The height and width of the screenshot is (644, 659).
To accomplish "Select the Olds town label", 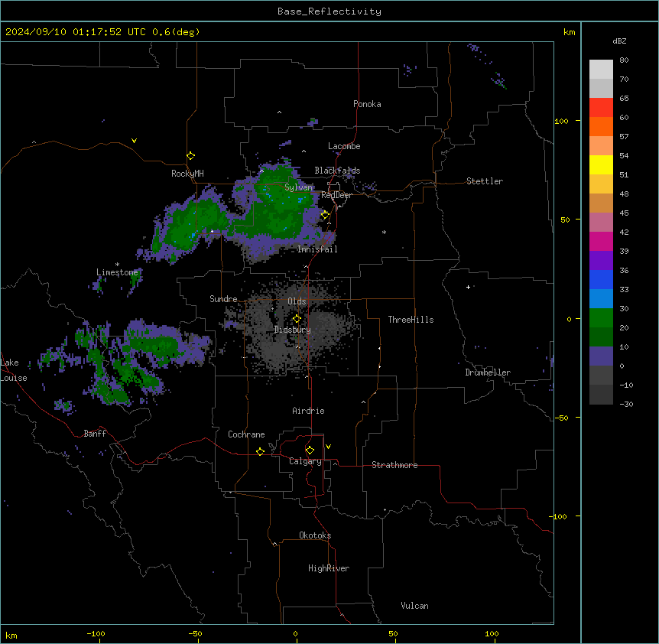I will 297,301.
